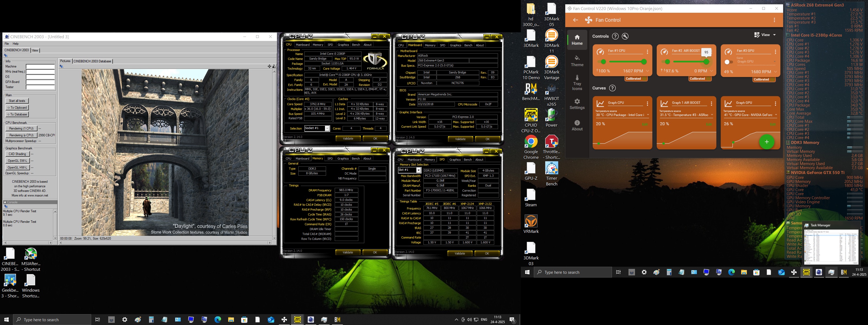
Task: Toggle the Fan #3 GPU manual control switch
Action: point(729,62)
